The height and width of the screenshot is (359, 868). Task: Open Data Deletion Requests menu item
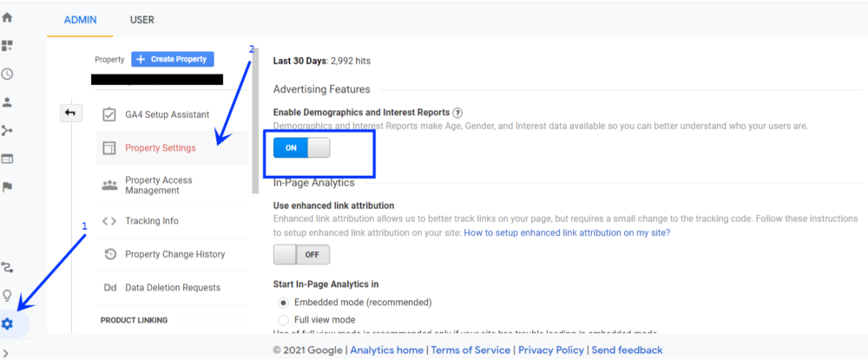tap(172, 288)
